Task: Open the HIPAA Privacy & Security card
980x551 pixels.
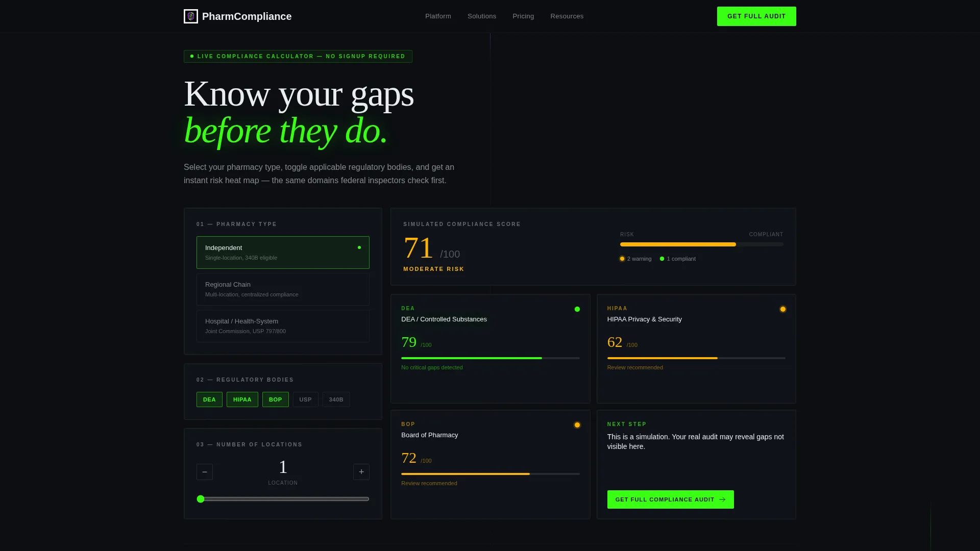Action: pos(696,348)
